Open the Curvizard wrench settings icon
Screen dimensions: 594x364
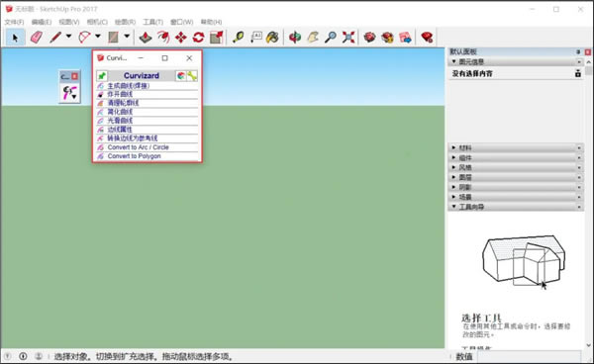pyautogui.click(x=192, y=76)
